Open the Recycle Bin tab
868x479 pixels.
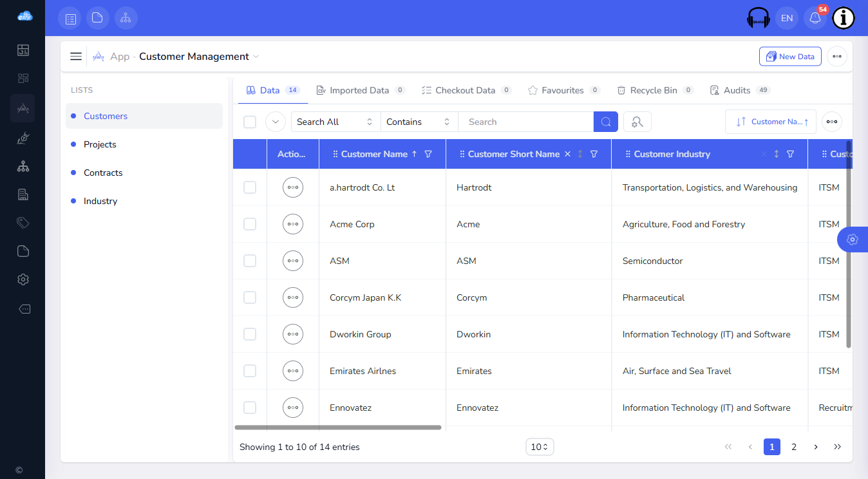pyautogui.click(x=655, y=90)
